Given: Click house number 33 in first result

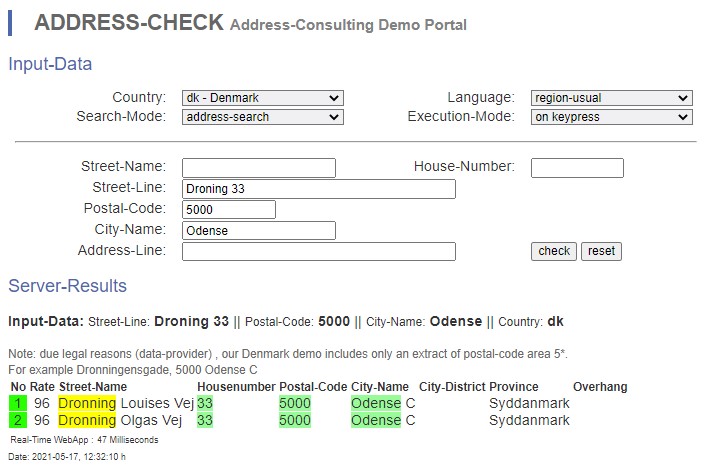Looking at the screenshot, I should tap(206, 403).
